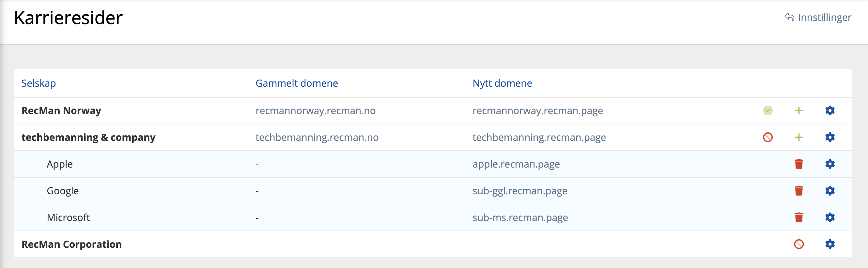
Task: Open settings gear for RecMan Norway
Action: [x=829, y=111]
